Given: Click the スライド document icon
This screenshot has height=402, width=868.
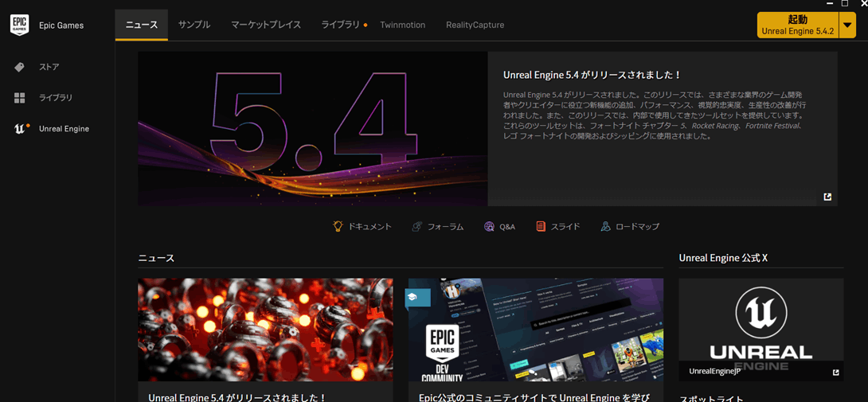Looking at the screenshot, I should click(541, 226).
